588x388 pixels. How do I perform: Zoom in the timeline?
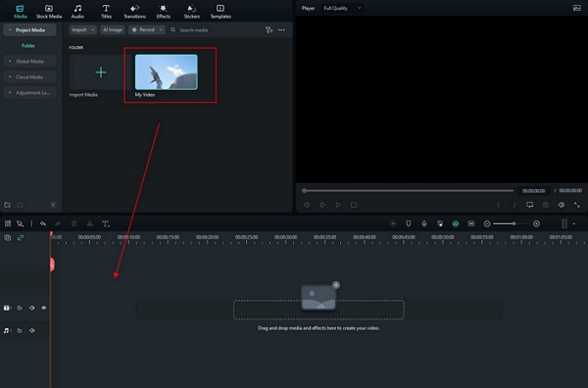(537, 223)
